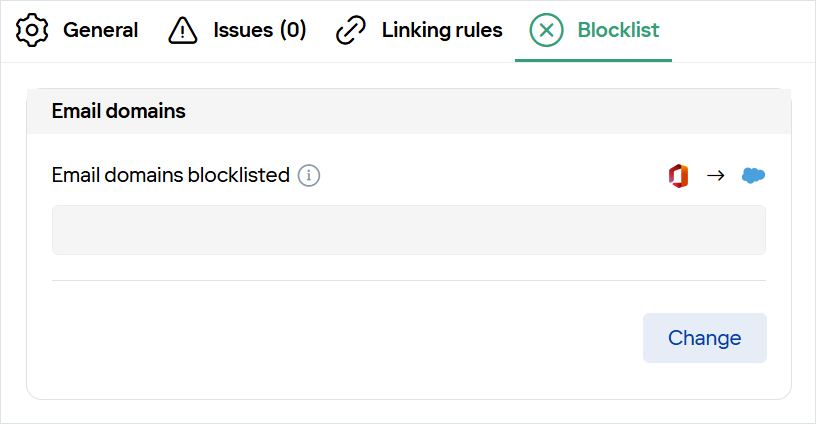
Task: Click the Microsoft Office logo icon
Action: pyautogui.click(x=679, y=176)
